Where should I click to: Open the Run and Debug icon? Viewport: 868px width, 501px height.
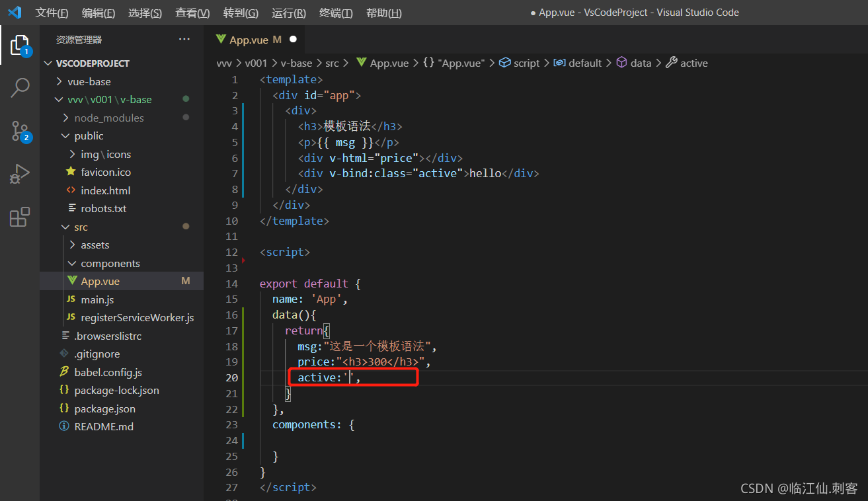point(20,174)
